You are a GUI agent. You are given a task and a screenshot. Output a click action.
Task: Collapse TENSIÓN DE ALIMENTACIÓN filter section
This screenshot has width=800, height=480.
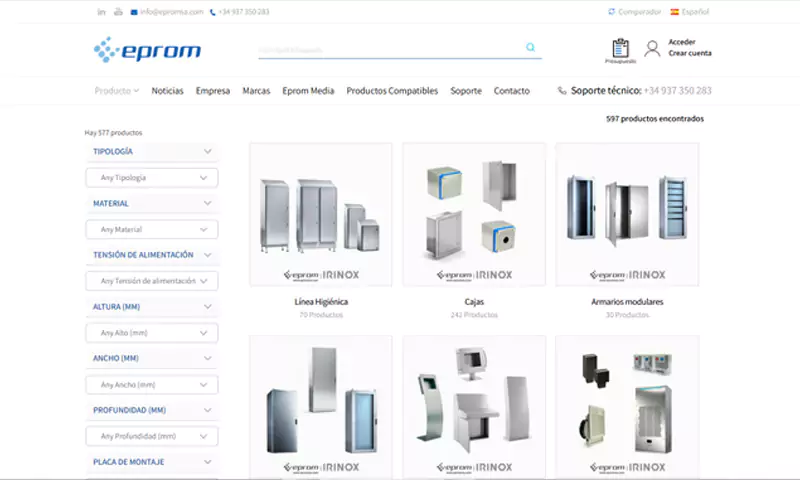152,255
